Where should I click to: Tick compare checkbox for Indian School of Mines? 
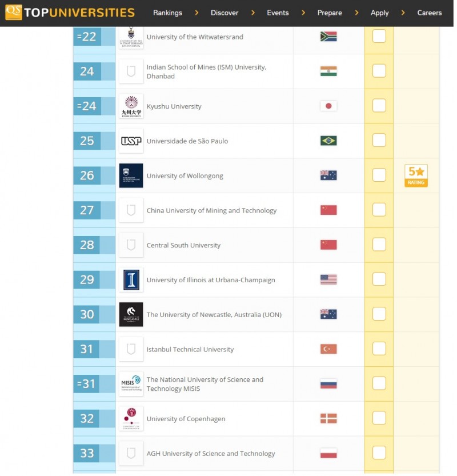point(379,71)
